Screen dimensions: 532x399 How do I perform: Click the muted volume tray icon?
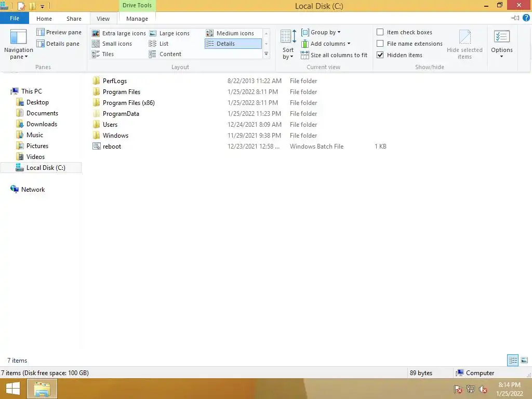[x=483, y=389]
